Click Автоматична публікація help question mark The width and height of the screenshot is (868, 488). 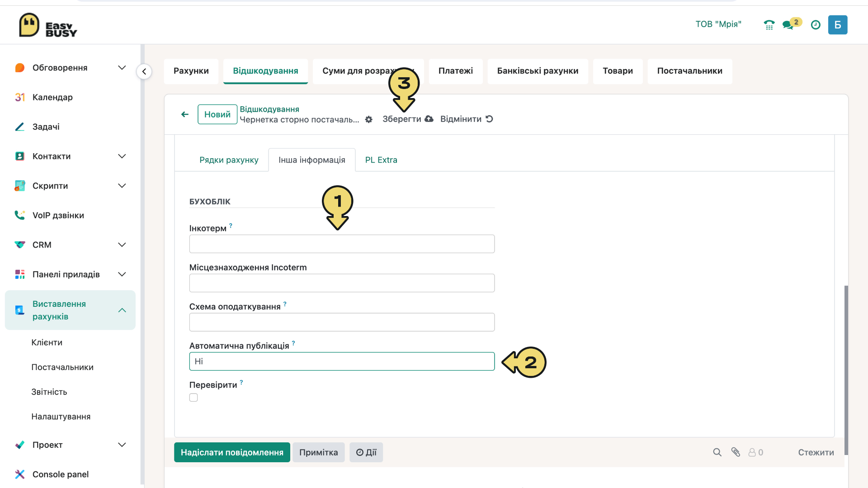tap(293, 343)
